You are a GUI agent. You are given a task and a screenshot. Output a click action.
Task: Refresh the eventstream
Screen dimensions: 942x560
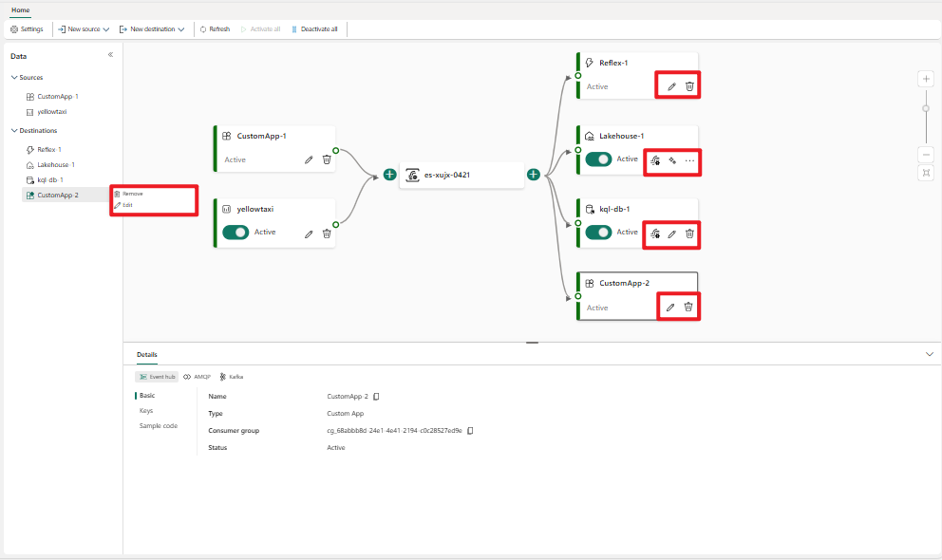point(215,28)
